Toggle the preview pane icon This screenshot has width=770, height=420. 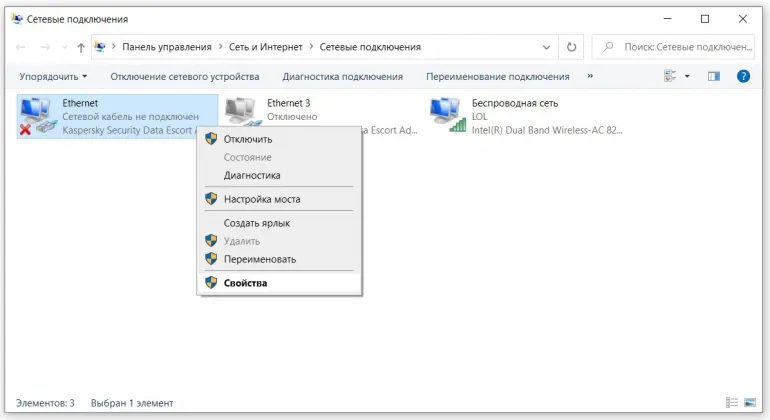point(714,76)
